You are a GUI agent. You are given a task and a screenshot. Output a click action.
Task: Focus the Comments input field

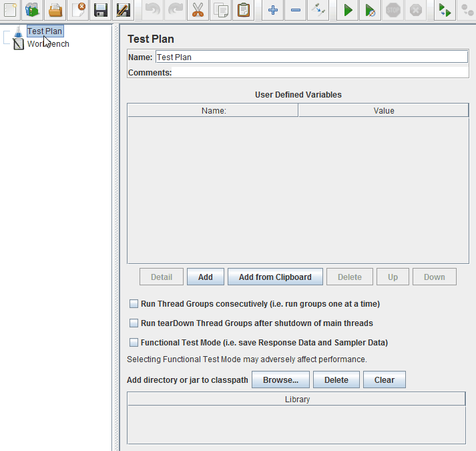320,72
